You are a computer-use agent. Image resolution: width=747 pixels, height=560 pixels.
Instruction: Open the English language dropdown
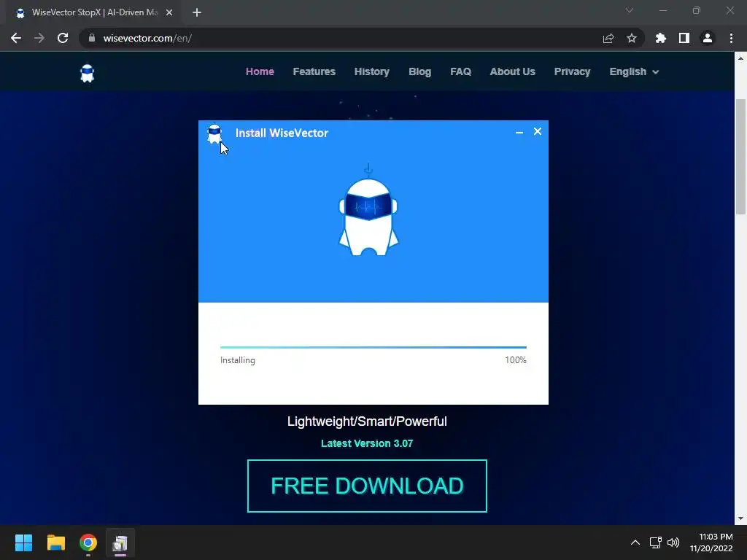tap(634, 71)
